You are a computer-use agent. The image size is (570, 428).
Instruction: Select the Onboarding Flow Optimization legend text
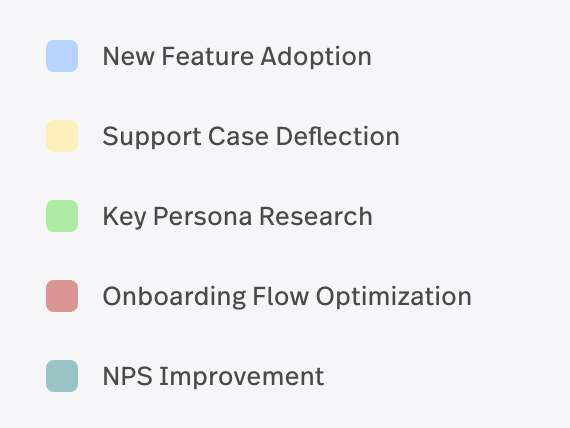tap(287, 297)
